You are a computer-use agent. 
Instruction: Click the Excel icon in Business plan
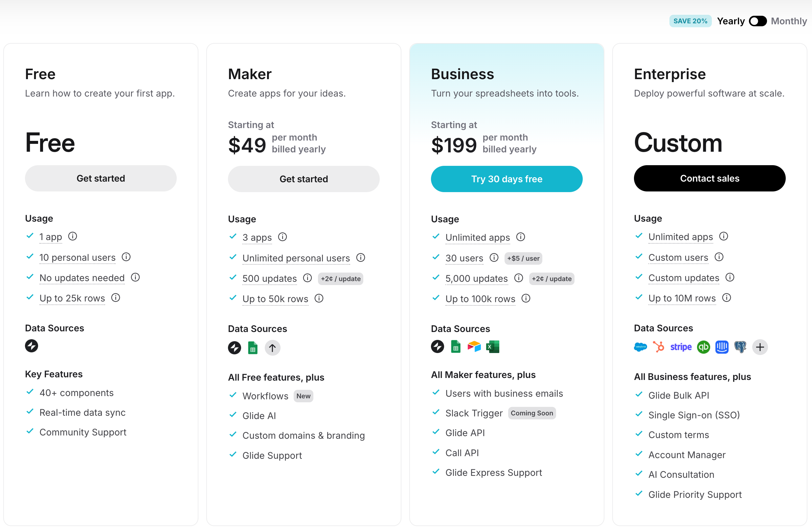[x=492, y=346]
